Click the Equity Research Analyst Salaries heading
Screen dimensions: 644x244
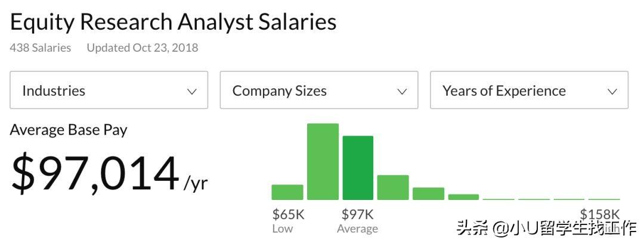pos(173,22)
